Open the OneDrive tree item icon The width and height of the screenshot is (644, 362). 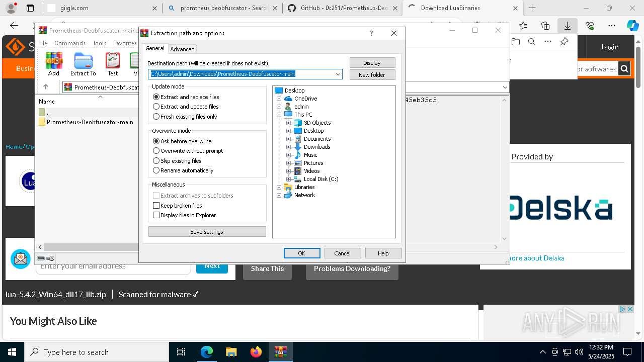[x=288, y=99]
